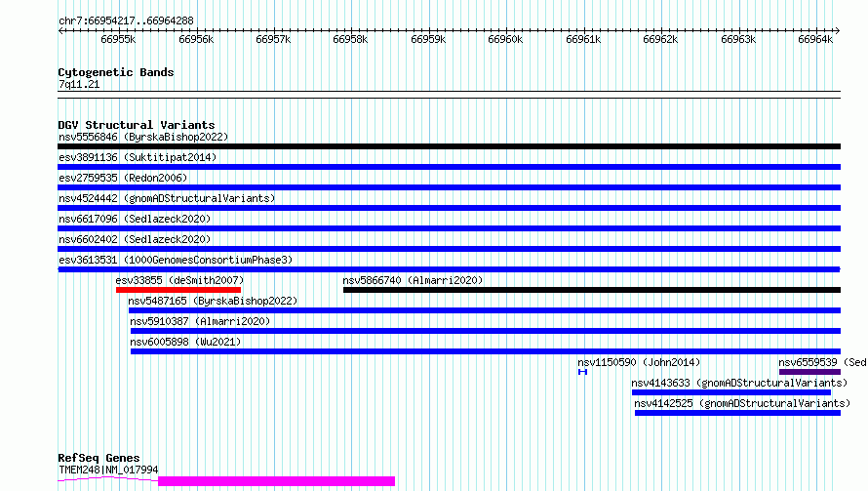Image resolution: width=868 pixels, height=491 pixels.
Task: Click the blue nsv6005898 variant bar
Action: tap(486, 351)
